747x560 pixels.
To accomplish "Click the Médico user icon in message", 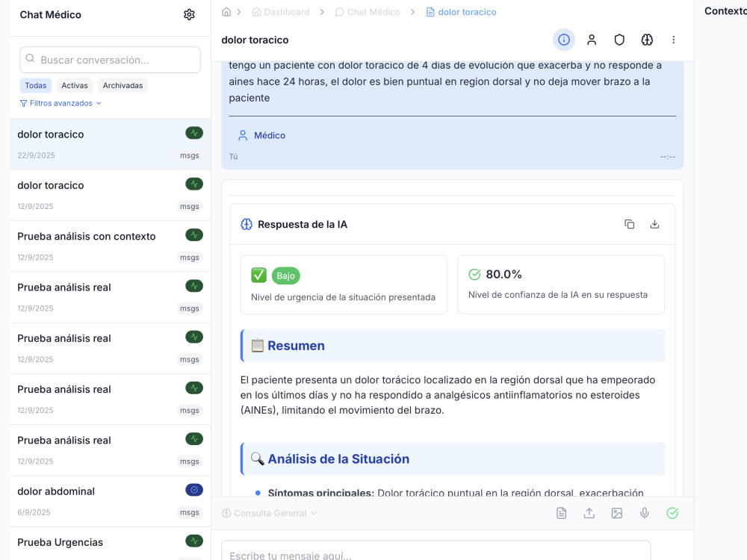I will (243, 135).
